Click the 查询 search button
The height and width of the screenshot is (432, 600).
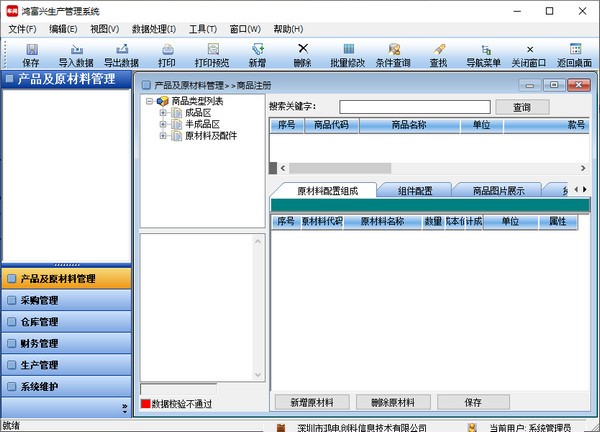(521, 107)
